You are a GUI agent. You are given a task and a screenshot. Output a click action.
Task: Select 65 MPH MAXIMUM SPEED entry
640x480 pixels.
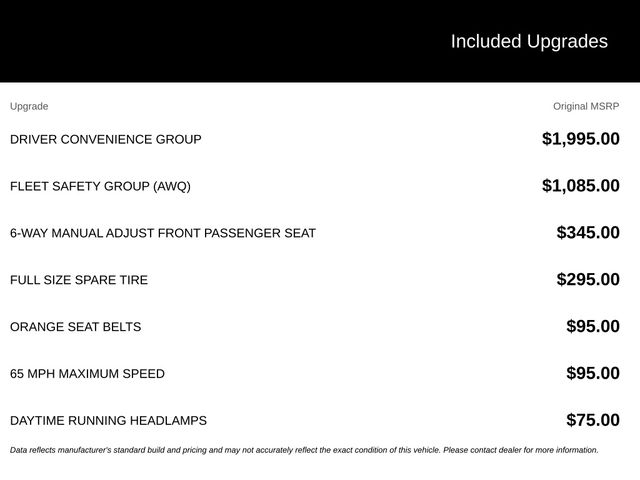(87, 374)
